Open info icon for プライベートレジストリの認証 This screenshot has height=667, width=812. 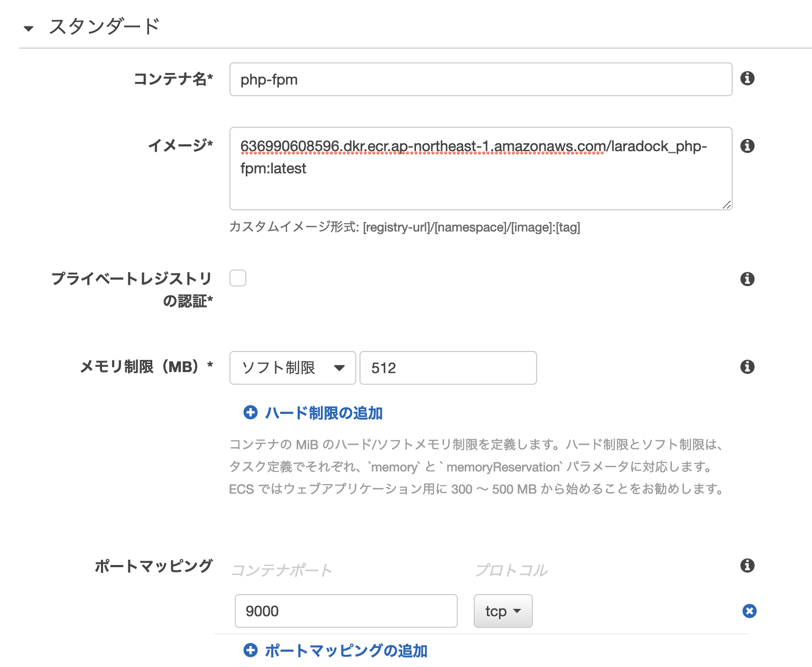[x=747, y=279]
